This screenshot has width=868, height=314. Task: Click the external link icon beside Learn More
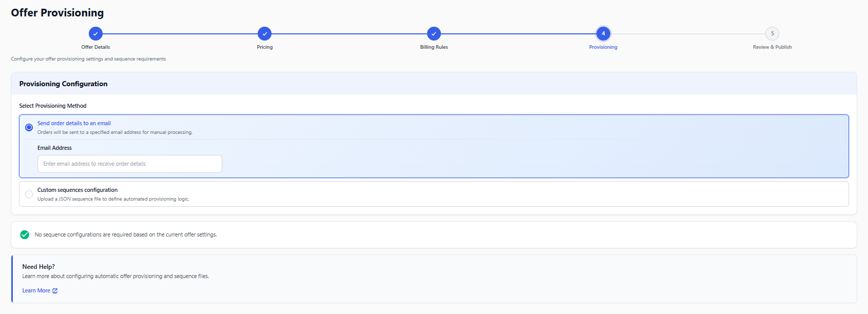coord(55,291)
